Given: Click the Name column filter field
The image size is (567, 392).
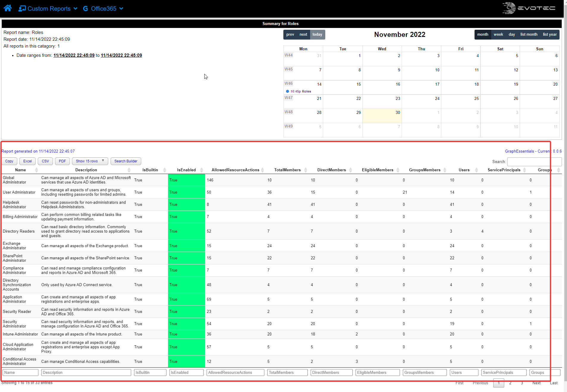Looking at the screenshot, I should [x=21, y=373].
